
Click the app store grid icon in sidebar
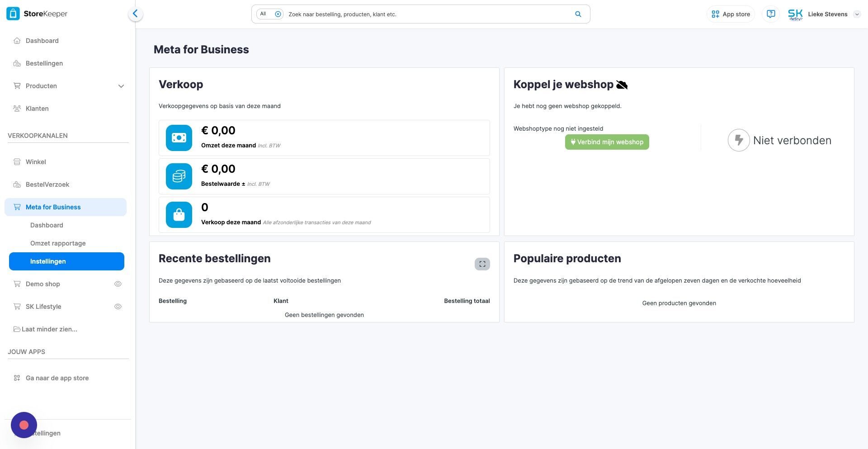tap(17, 378)
